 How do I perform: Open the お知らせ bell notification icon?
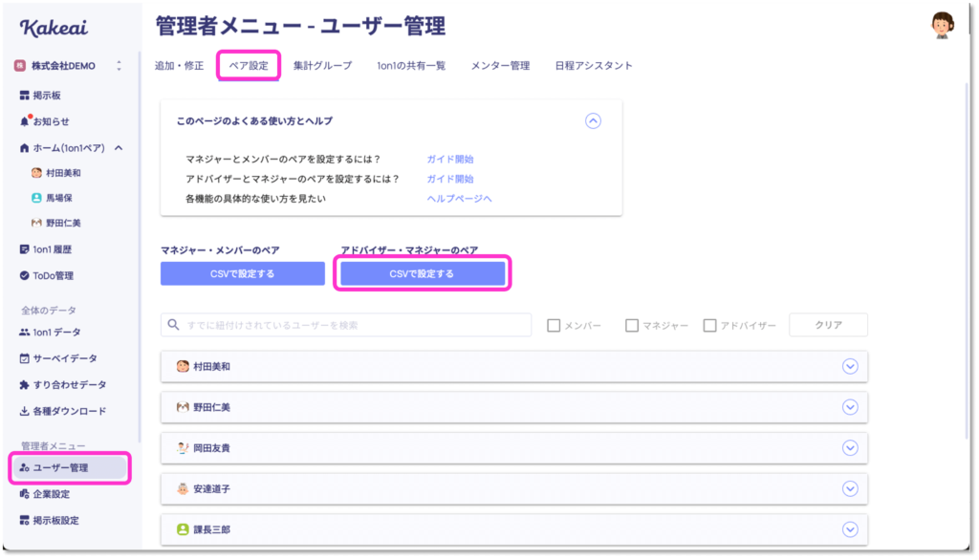click(24, 121)
